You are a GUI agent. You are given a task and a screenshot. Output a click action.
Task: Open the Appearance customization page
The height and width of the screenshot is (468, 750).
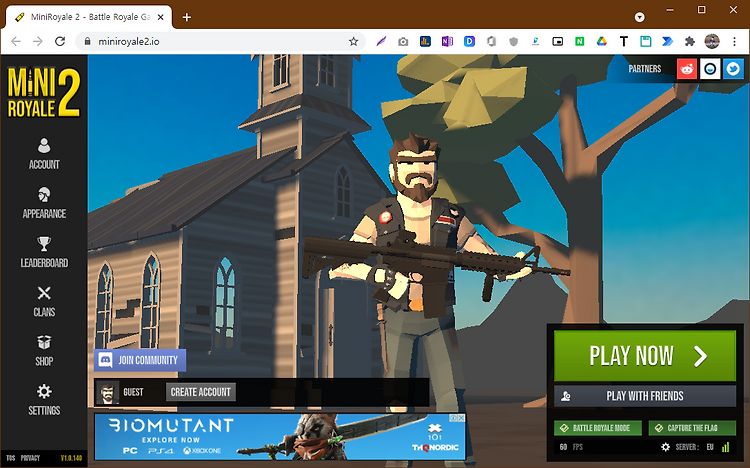point(44,203)
